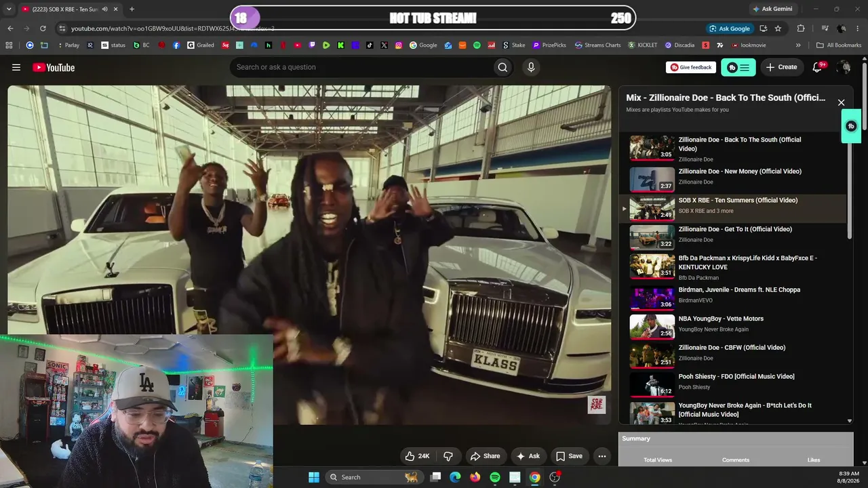Click Ask Google in address bar
The image size is (868, 488).
click(x=729, y=28)
